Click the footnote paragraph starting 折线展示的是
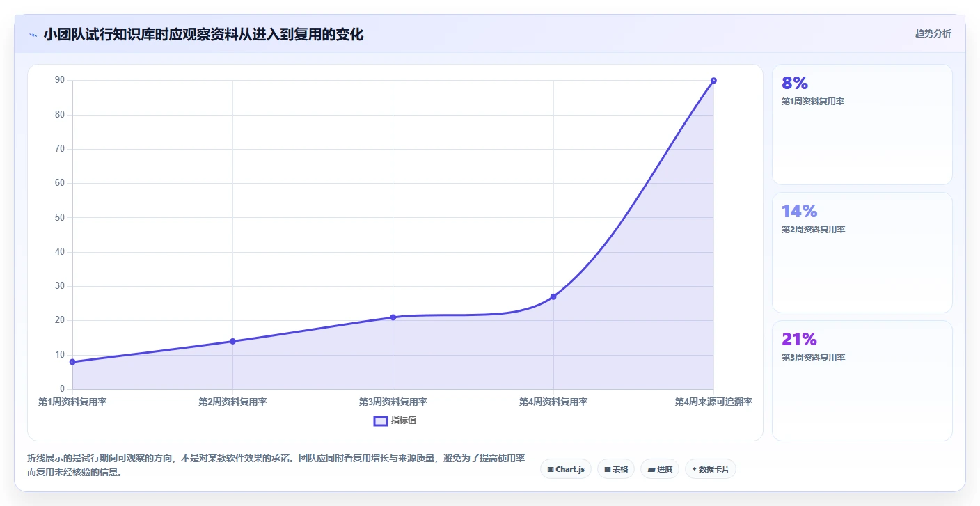This screenshot has height=506, width=980. point(276,465)
